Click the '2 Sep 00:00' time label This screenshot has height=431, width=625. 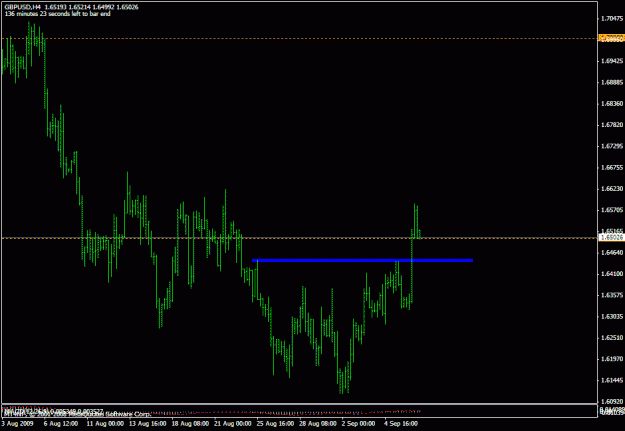point(359,423)
